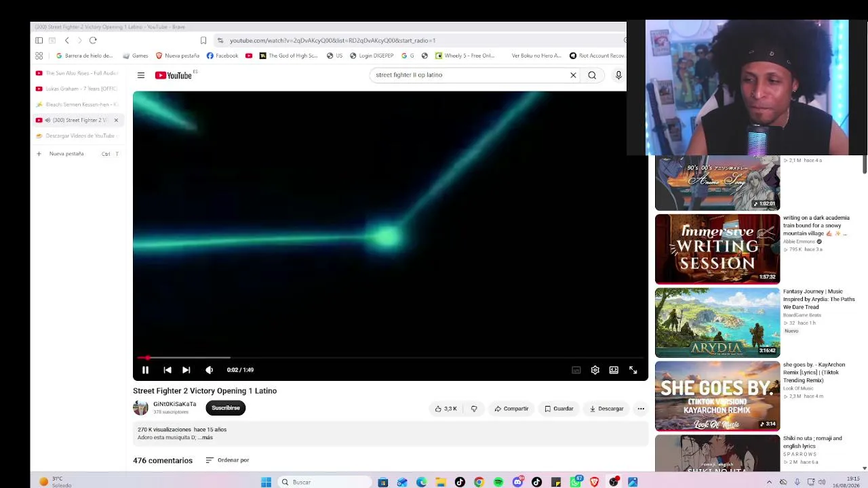
Task: Open the Ordenar por sort dropdown
Action: tap(227, 460)
